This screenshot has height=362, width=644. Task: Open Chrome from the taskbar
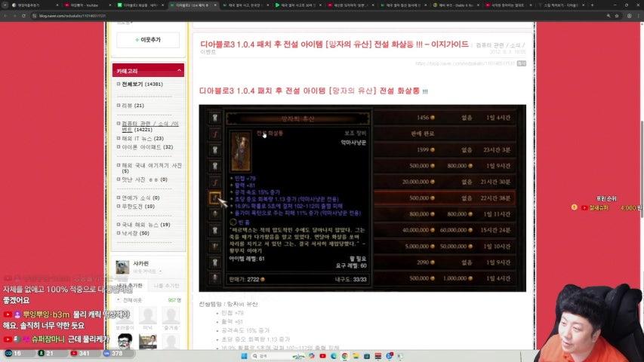click(344, 356)
